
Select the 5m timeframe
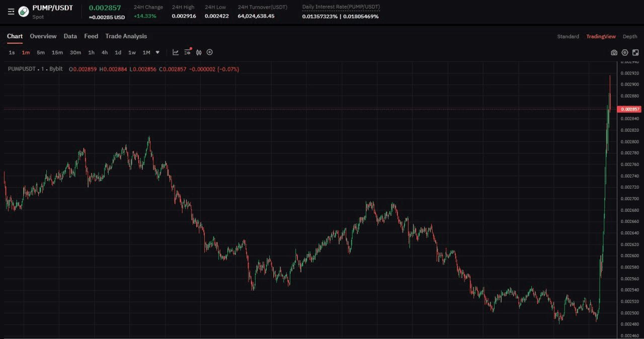click(x=41, y=52)
